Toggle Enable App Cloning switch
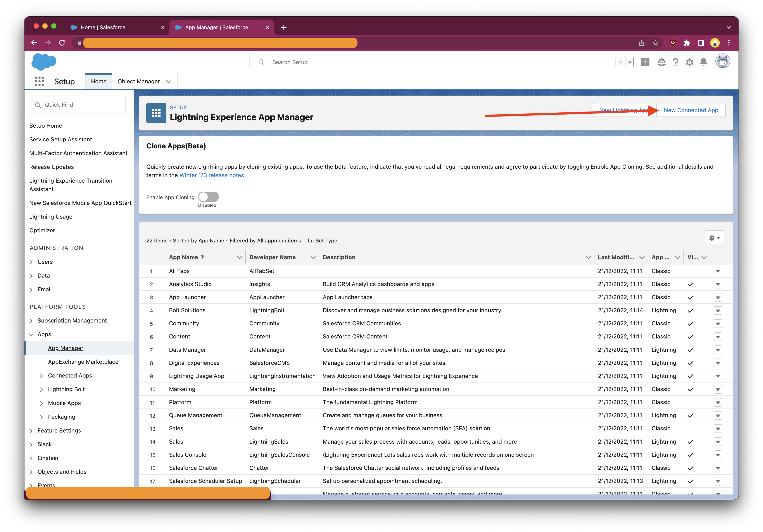This screenshot has height=532, width=763. (x=208, y=197)
